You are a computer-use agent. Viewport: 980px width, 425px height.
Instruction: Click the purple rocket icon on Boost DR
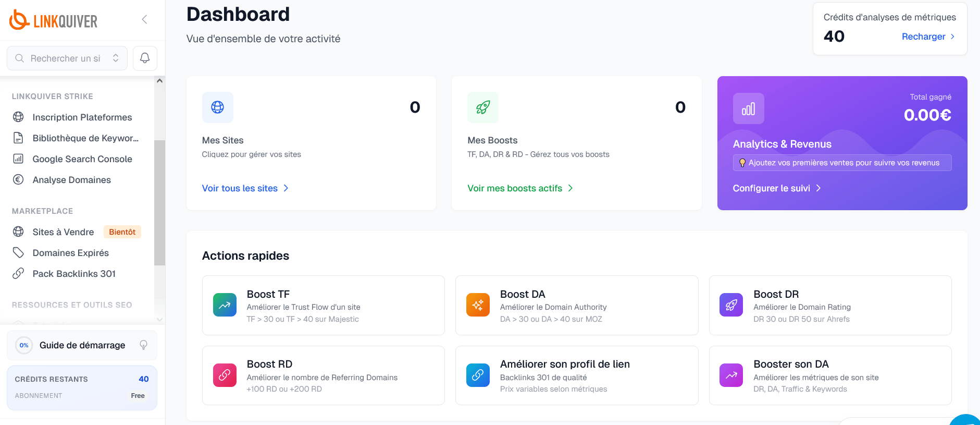click(x=731, y=305)
